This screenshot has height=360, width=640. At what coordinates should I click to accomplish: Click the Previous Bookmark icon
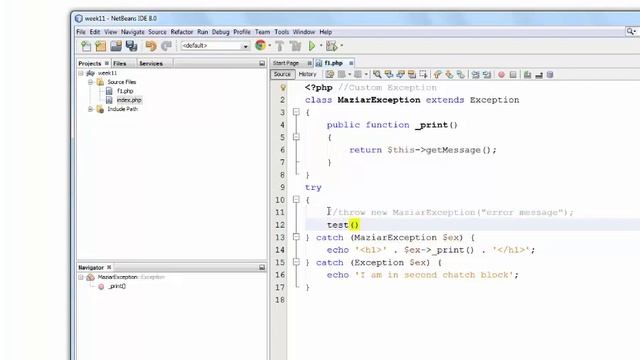438,74
